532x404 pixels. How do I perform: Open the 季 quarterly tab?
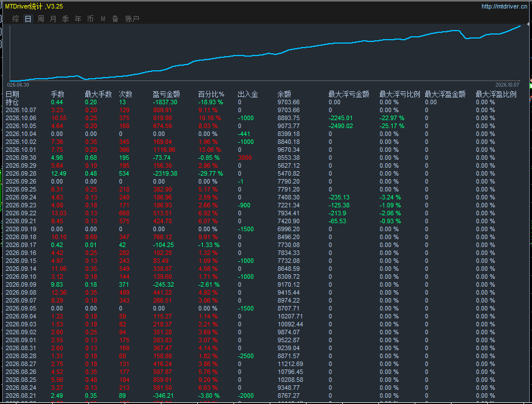click(x=66, y=19)
